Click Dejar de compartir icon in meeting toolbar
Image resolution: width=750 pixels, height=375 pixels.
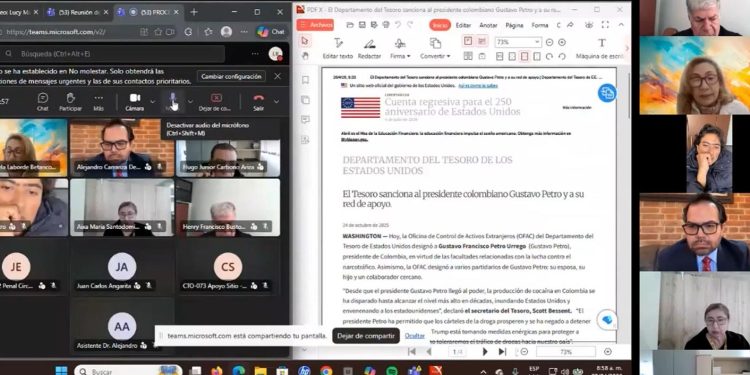217,98
